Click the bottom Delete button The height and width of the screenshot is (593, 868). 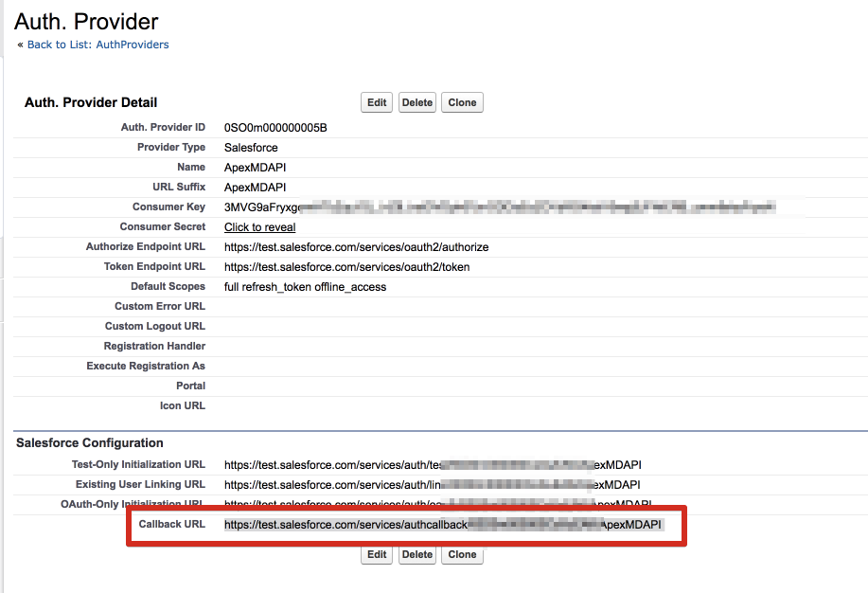pos(416,555)
